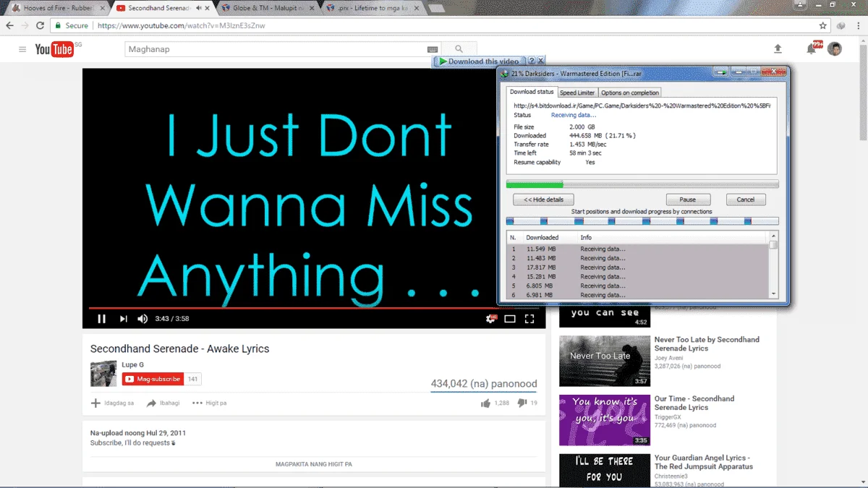The width and height of the screenshot is (868, 488).
Task: Dismiss the IDM download video panel
Action: click(x=541, y=61)
